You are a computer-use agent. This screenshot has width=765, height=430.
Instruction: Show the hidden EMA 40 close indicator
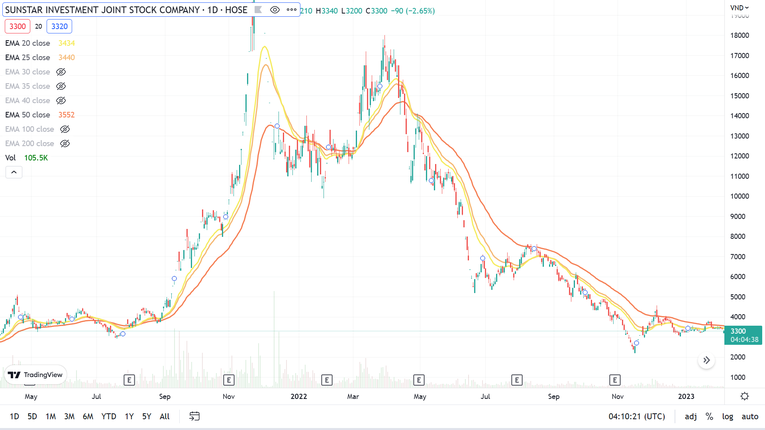pos(61,101)
